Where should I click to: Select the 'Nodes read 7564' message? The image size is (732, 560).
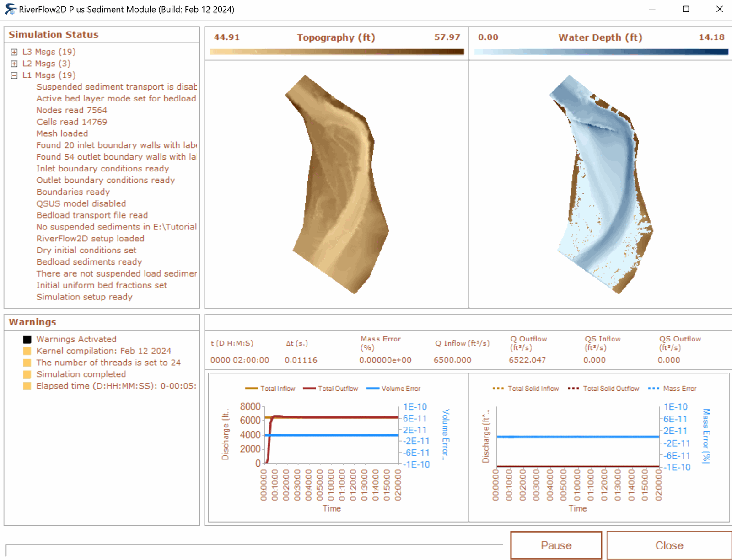71,110
